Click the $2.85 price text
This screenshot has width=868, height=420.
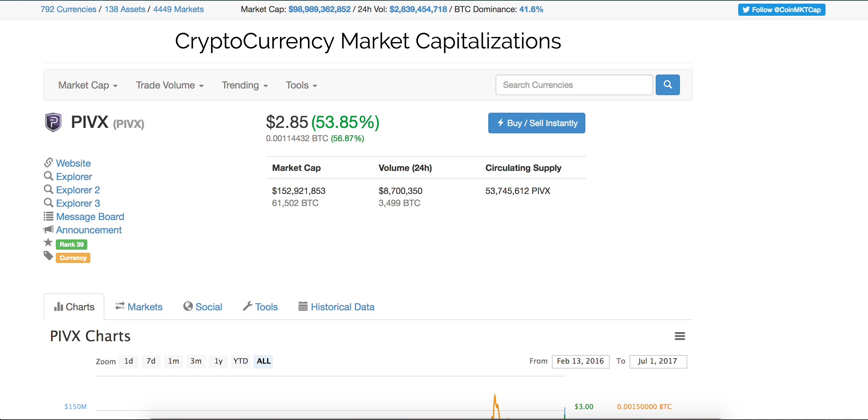tap(287, 122)
